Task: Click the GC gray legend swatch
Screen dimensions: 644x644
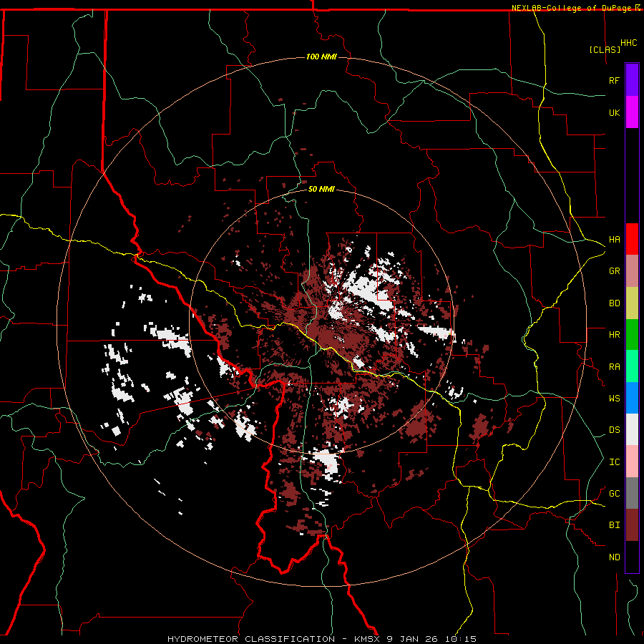Action: [x=632, y=493]
